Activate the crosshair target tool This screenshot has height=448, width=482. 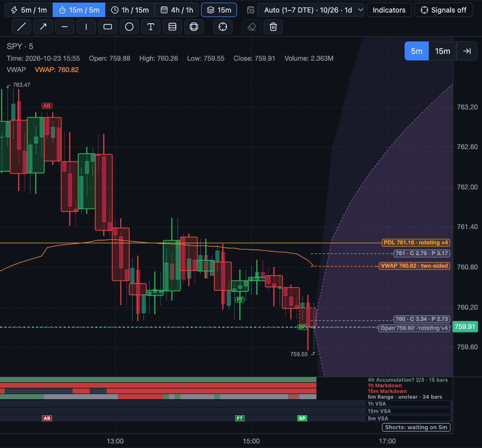(x=223, y=27)
